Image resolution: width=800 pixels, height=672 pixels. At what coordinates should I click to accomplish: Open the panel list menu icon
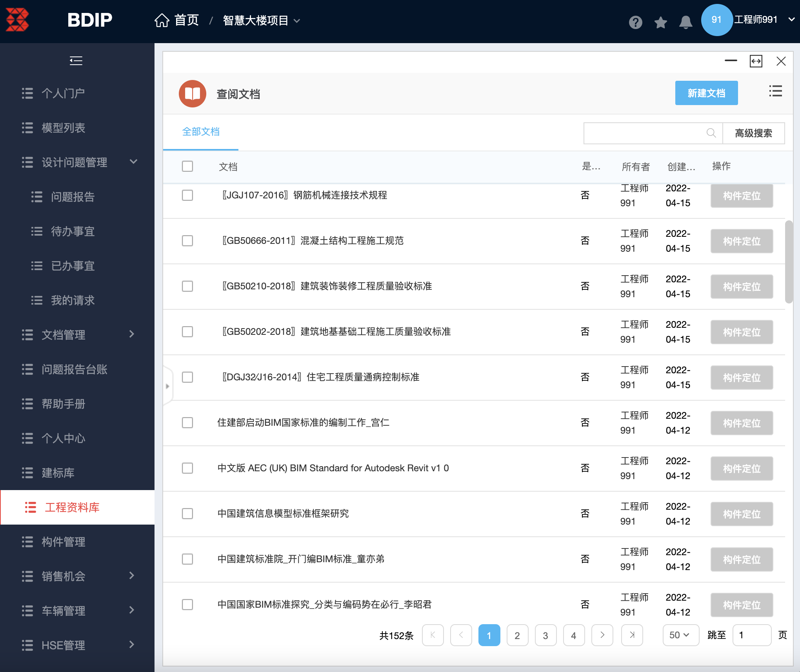pos(775,91)
